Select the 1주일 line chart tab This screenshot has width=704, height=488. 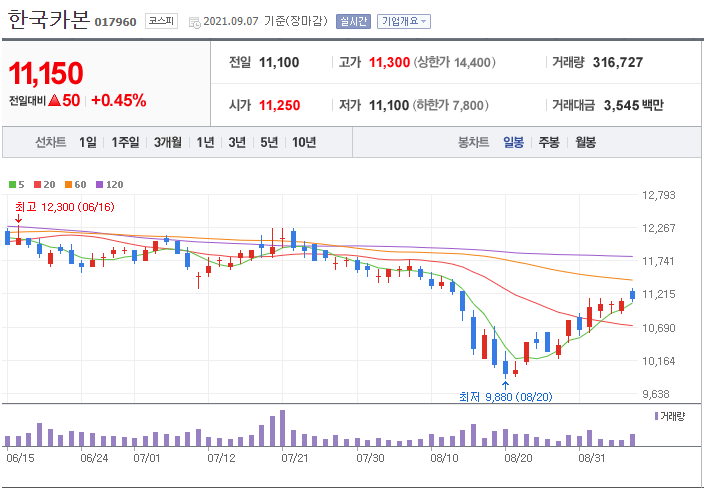pos(125,142)
